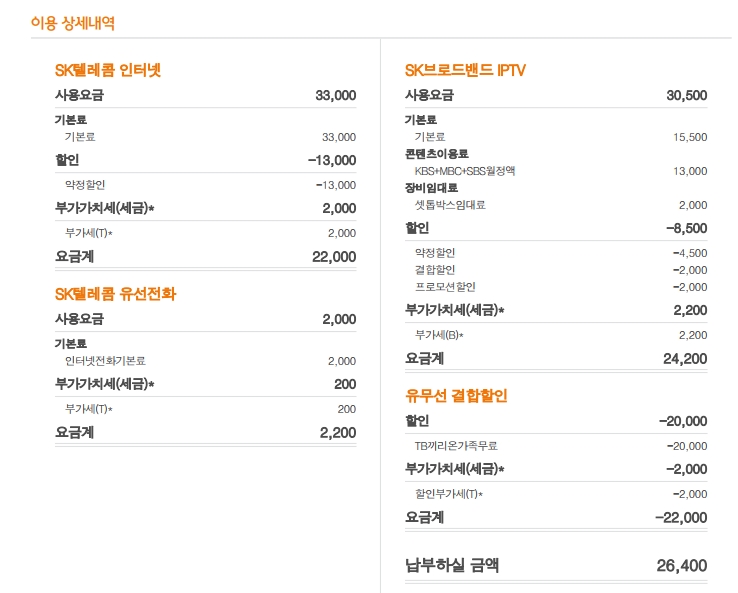738x593 pixels.
Task: Click the 인터넷전화기본료 line item
Action: pos(105,361)
